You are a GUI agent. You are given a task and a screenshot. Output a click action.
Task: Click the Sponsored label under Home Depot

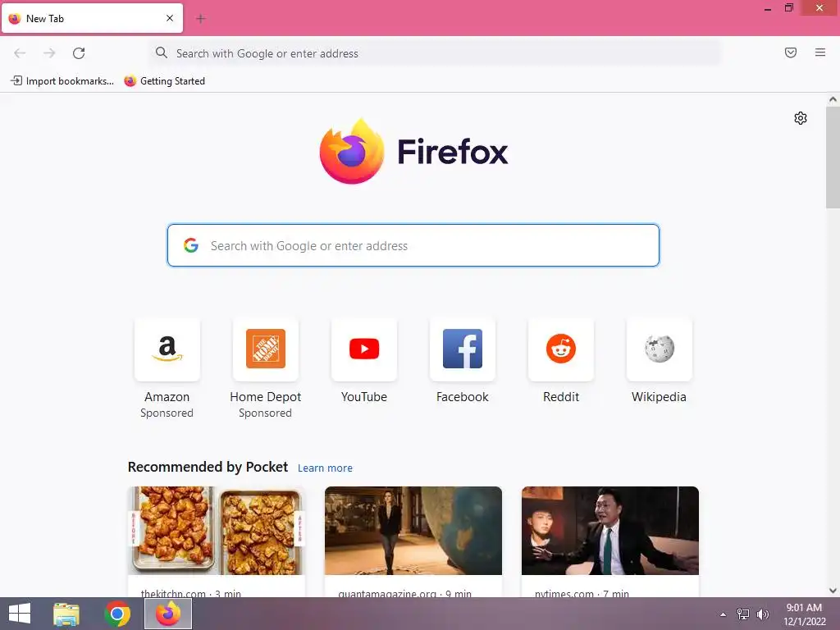coord(265,413)
